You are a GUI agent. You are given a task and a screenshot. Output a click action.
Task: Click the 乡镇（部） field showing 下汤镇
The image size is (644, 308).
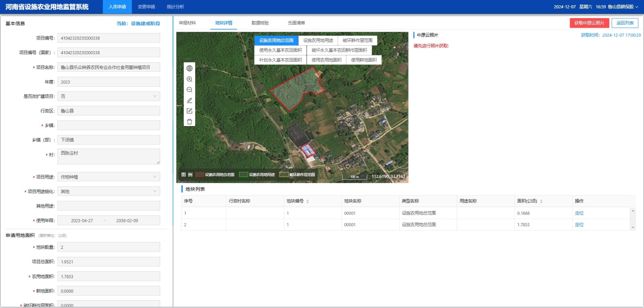click(109, 140)
